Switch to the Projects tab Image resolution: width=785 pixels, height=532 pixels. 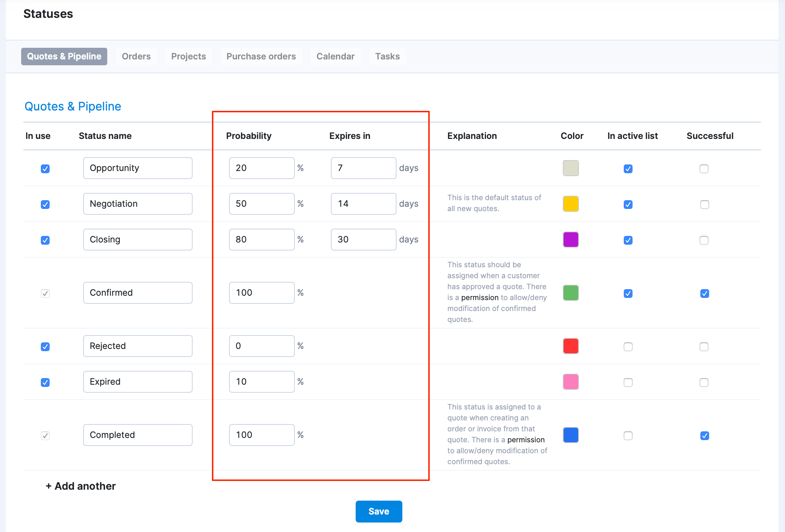click(188, 56)
